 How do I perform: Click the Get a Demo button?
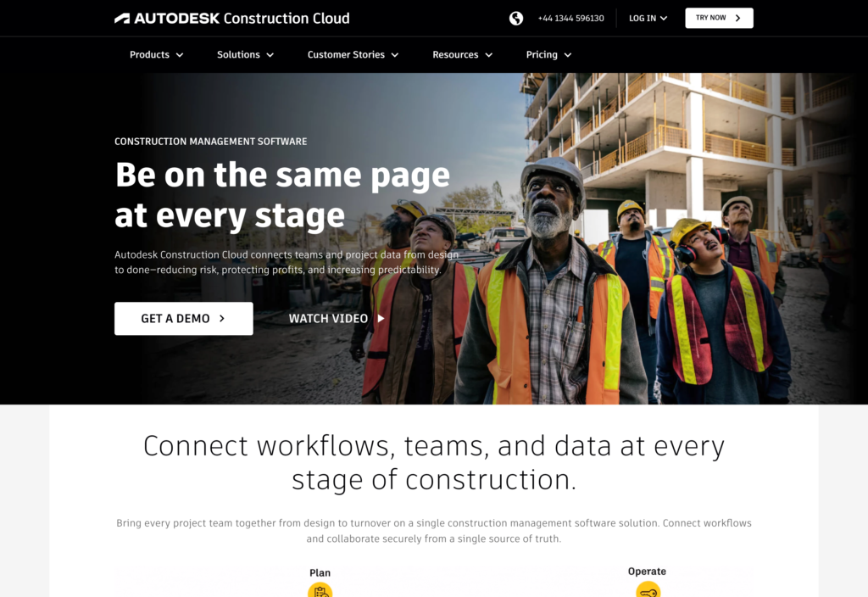(184, 319)
